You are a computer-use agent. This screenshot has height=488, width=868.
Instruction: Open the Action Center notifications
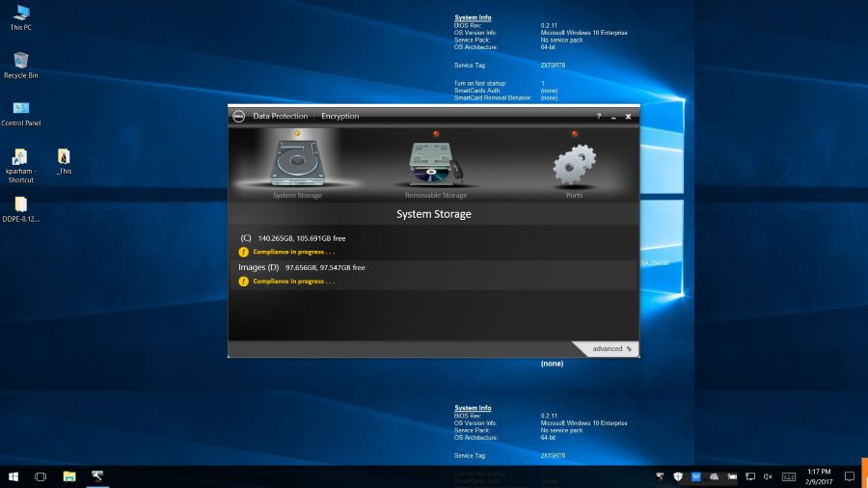coord(850,476)
